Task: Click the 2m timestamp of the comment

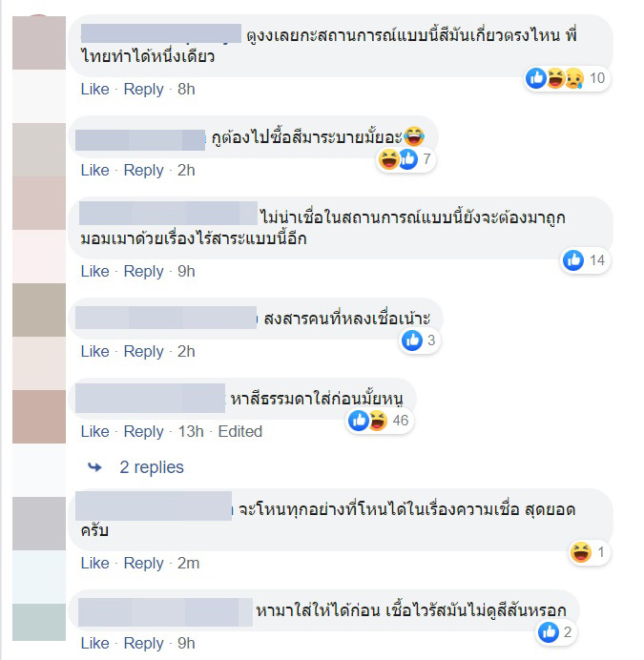Action: (188, 563)
